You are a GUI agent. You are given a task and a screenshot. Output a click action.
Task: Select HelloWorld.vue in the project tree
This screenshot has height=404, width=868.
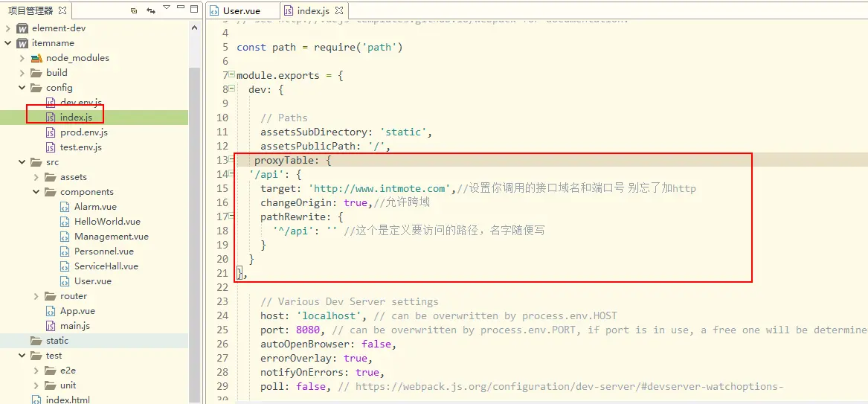[x=107, y=222]
